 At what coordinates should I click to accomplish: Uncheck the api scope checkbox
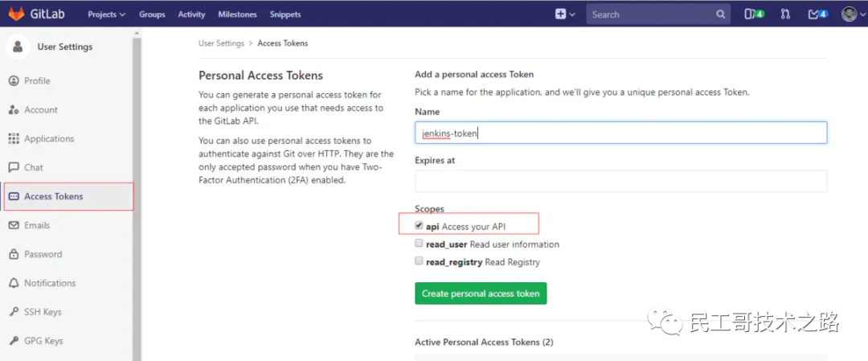419,226
